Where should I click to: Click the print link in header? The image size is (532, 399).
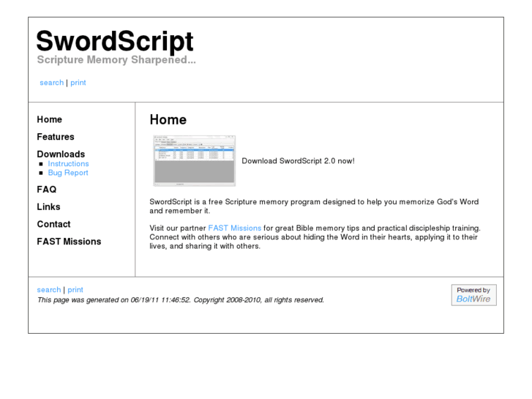78,83
